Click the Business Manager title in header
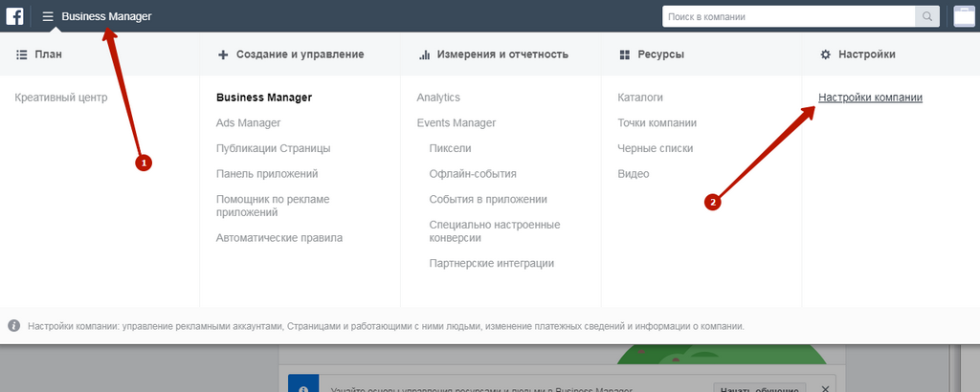 click(x=106, y=17)
